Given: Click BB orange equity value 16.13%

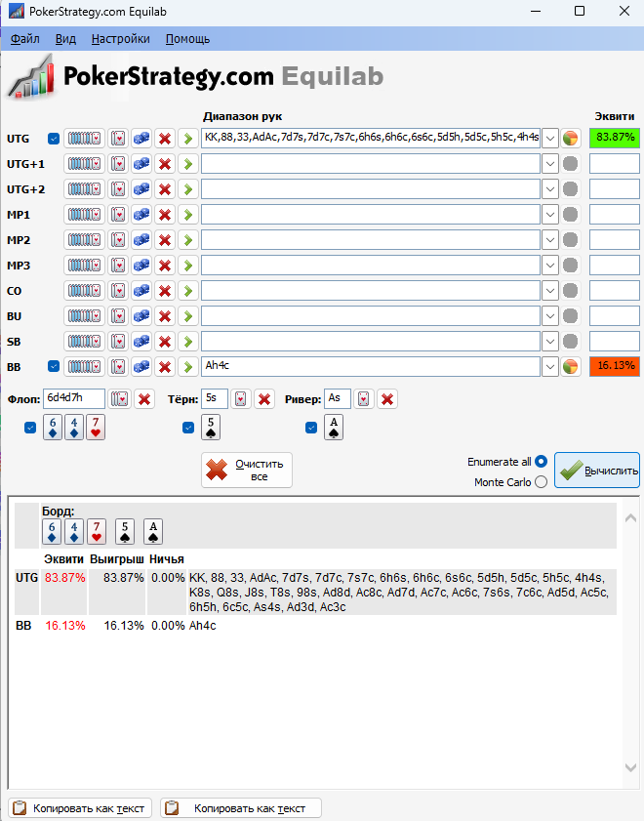Looking at the screenshot, I should (x=615, y=366).
